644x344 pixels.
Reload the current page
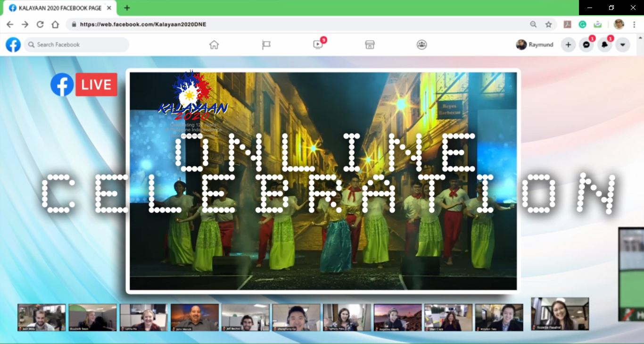coord(40,24)
